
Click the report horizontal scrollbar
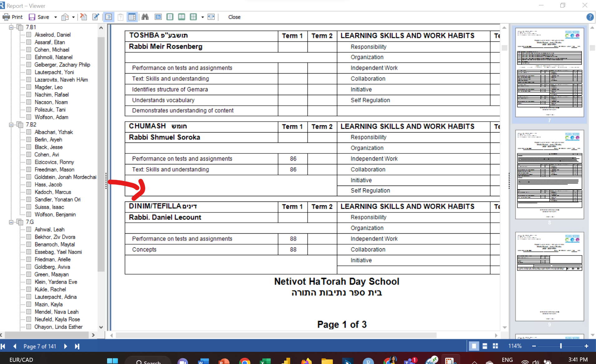(276, 335)
